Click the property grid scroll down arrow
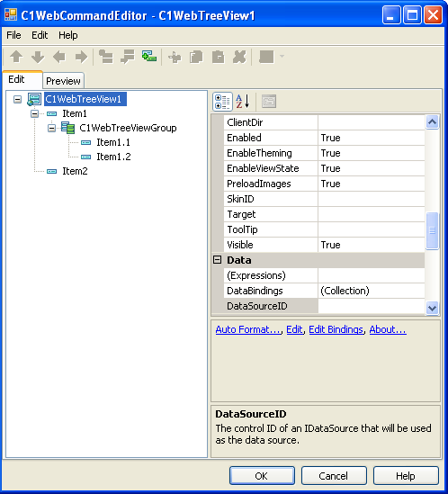The width and height of the screenshot is (448, 494). pyautogui.click(x=432, y=308)
